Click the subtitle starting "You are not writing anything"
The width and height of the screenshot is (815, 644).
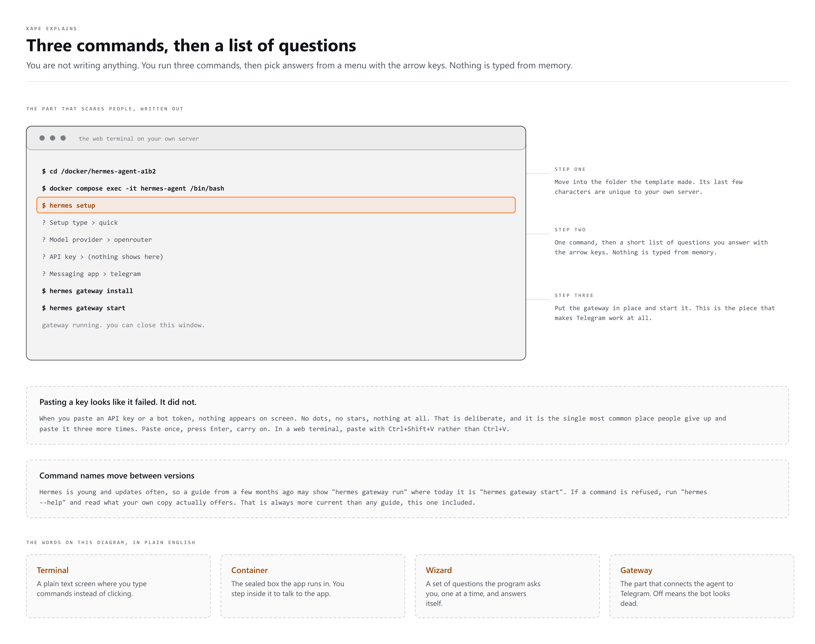coord(299,65)
